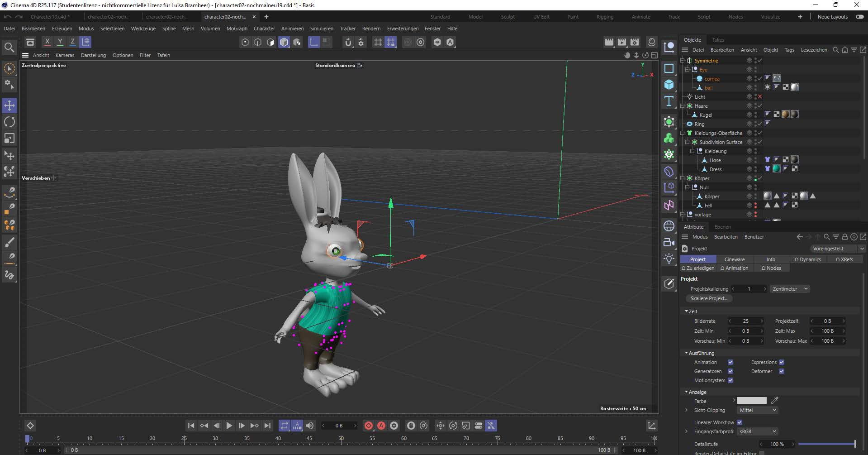Enable the Animation checkbox under Ausführung
Image resolution: width=868 pixels, height=455 pixels.
[730, 362]
